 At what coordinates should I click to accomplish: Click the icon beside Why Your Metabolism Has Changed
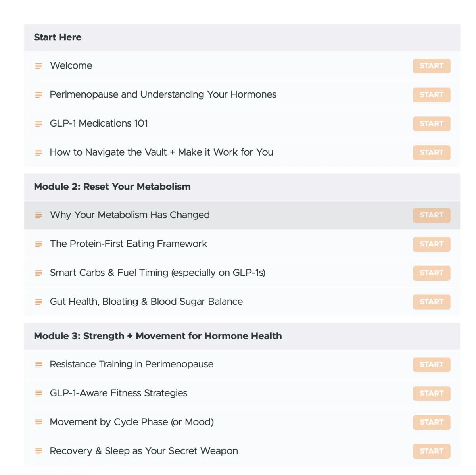(38, 215)
